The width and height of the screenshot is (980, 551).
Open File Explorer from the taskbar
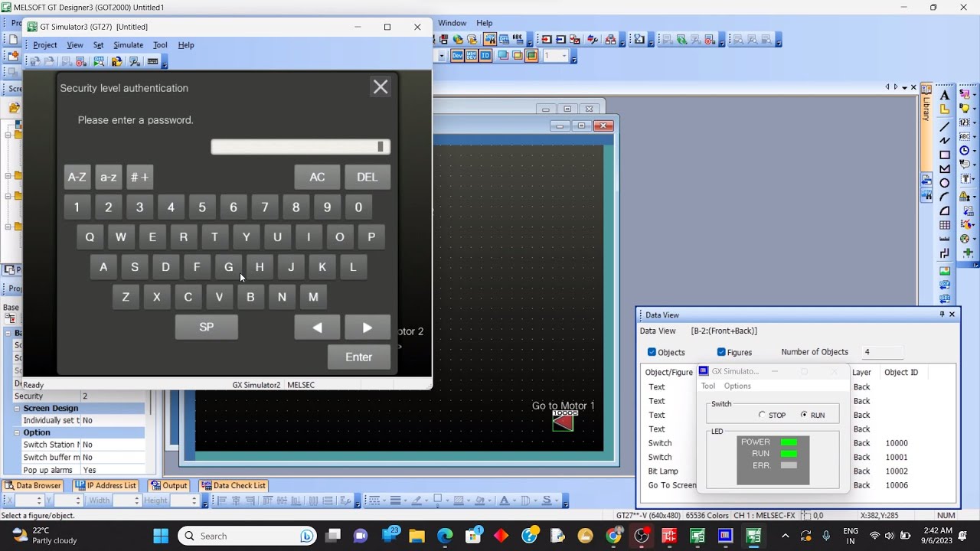point(416,536)
